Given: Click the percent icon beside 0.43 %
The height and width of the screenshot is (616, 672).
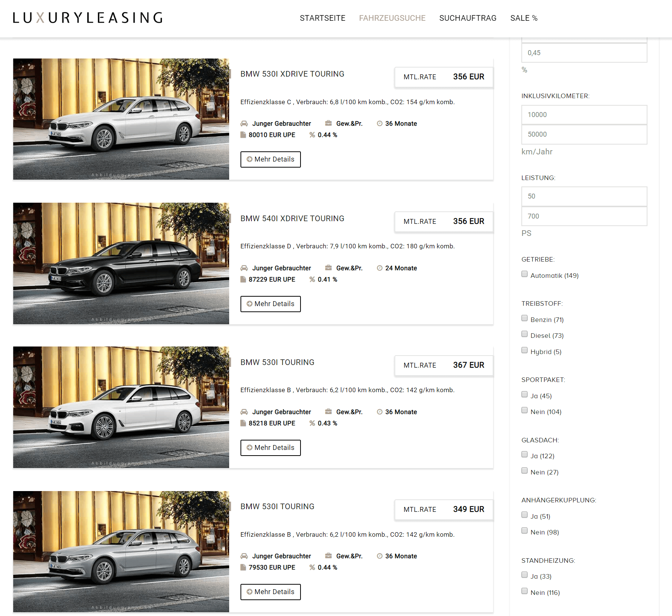Looking at the screenshot, I should [312, 423].
